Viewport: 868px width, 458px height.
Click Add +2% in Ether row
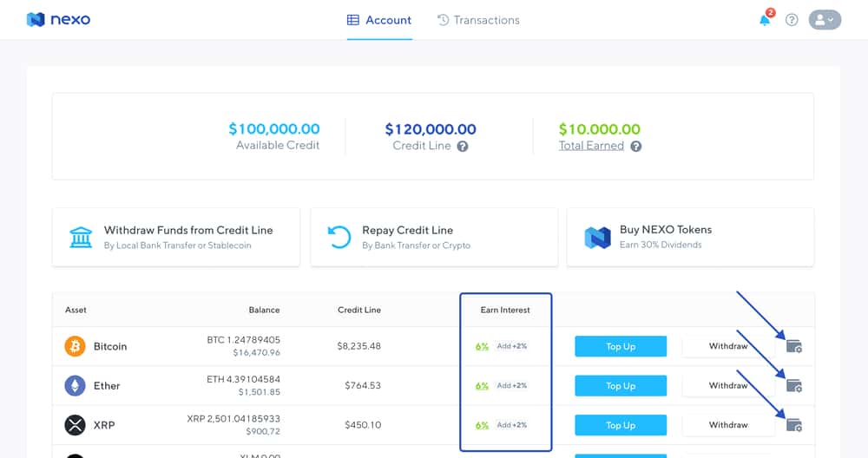(x=511, y=385)
